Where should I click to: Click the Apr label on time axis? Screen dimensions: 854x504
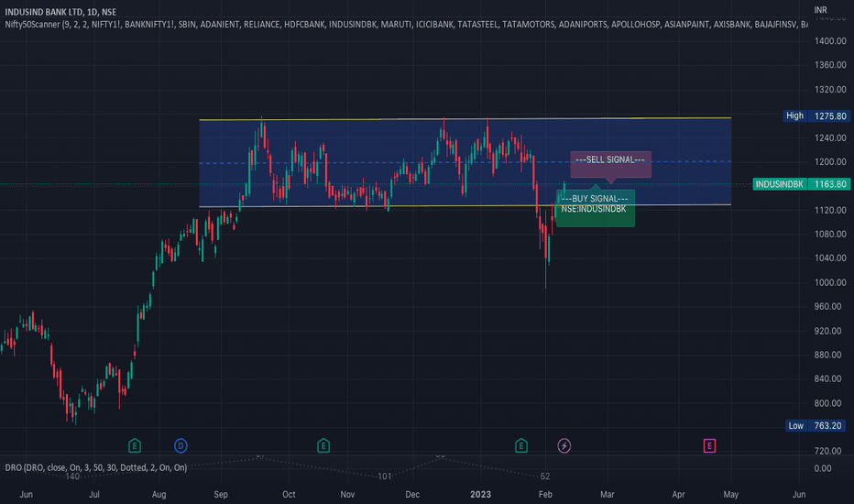(678, 494)
